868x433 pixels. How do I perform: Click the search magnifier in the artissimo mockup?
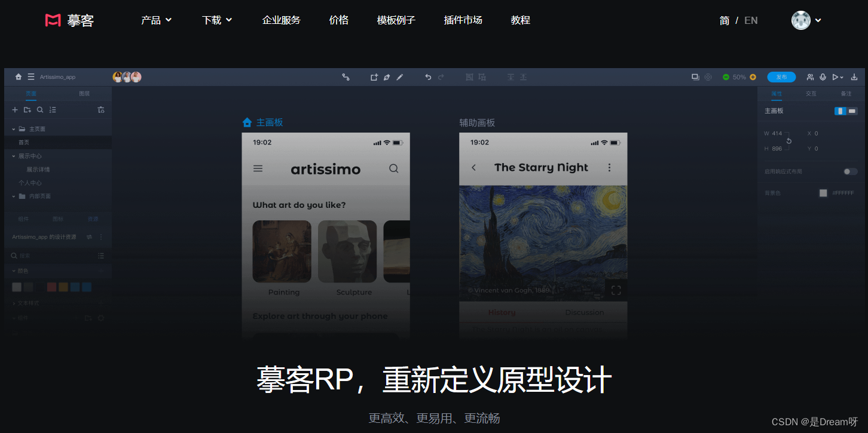393,168
